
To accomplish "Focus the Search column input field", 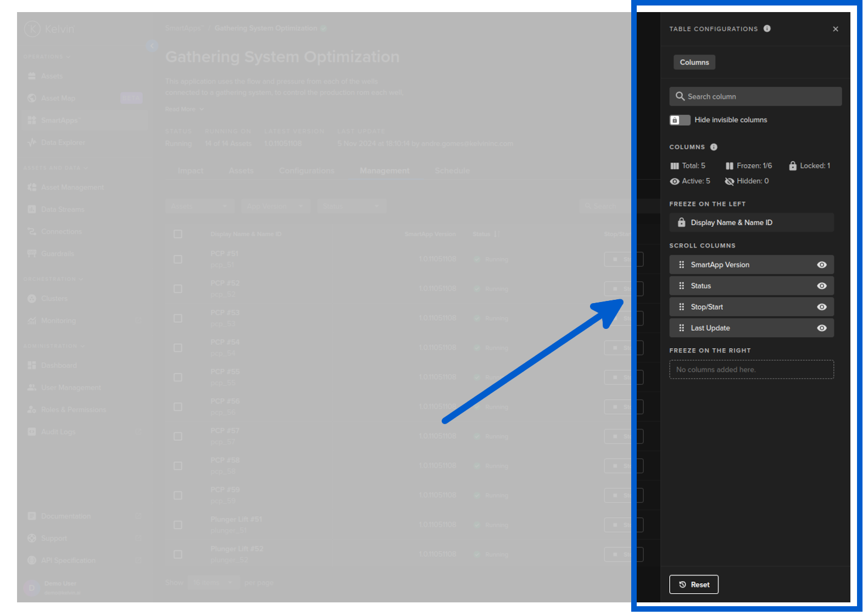I will coord(761,97).
